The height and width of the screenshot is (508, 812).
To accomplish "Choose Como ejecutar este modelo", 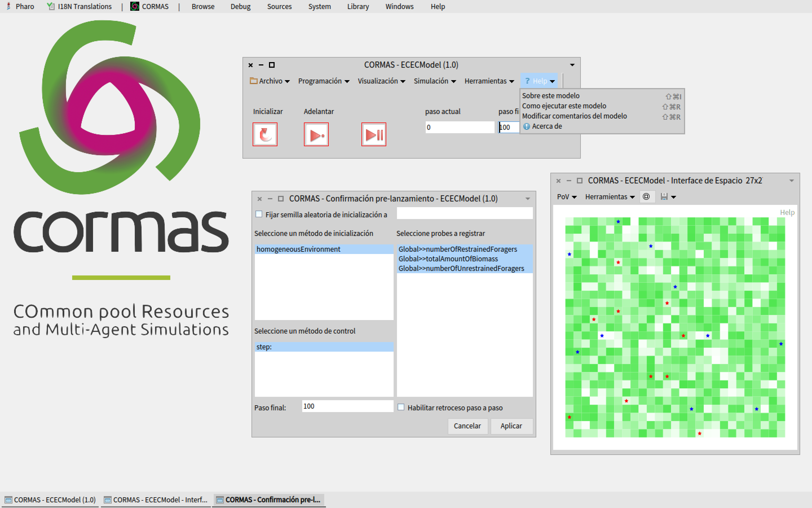I will 602,106.
